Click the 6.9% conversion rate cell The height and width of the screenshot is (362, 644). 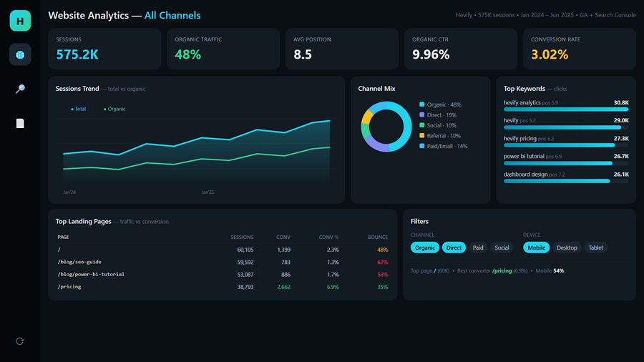333,287
